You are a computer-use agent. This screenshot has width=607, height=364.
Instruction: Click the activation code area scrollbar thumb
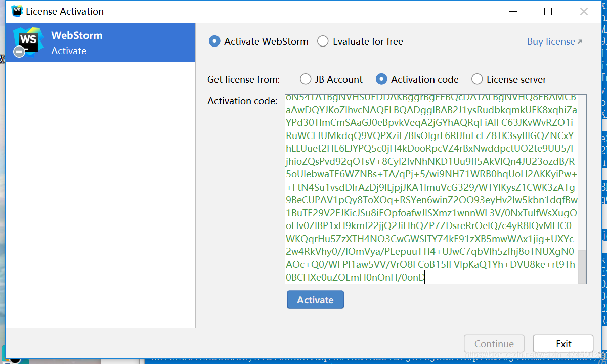pyautogui.click(x=582, y=266)
